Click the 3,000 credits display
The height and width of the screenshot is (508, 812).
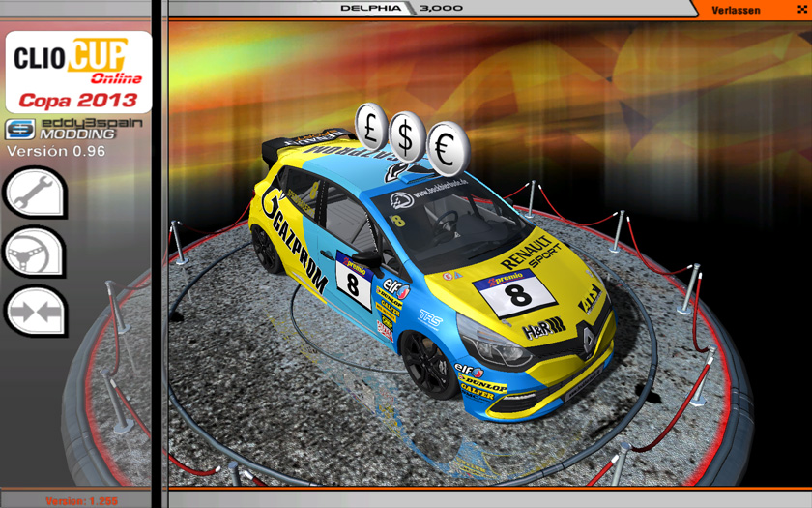[441, 8]
